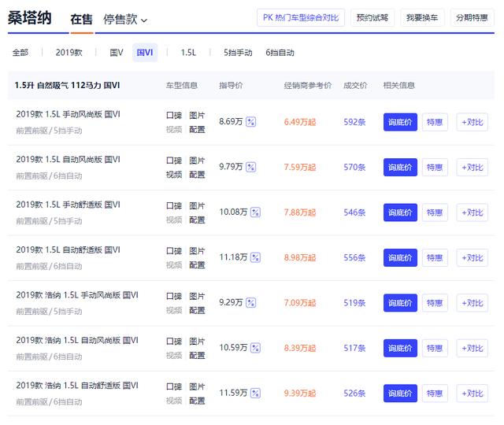Open 2019款 浩纳 1.5L 手动风尚版 国VI

click(77, 295)
